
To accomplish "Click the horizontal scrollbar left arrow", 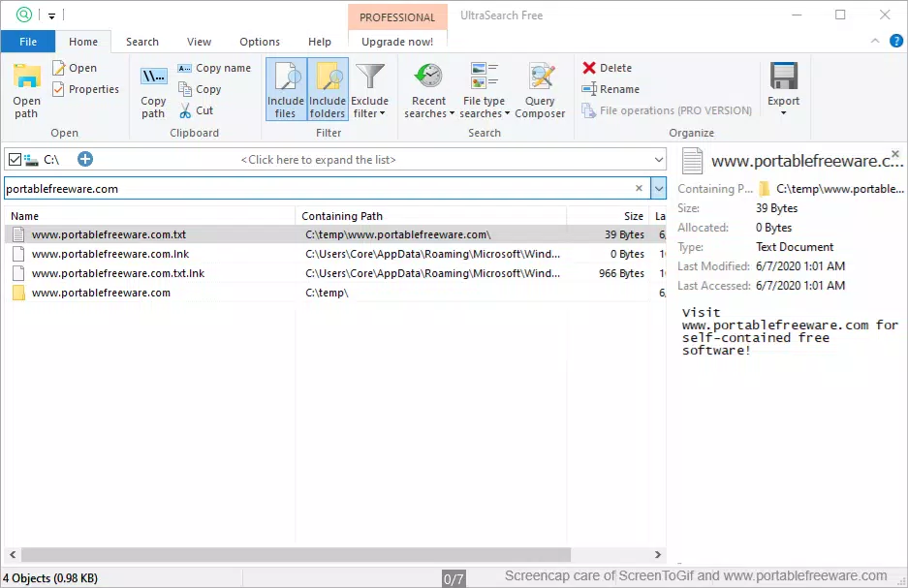I will click(x=13, y=554).
